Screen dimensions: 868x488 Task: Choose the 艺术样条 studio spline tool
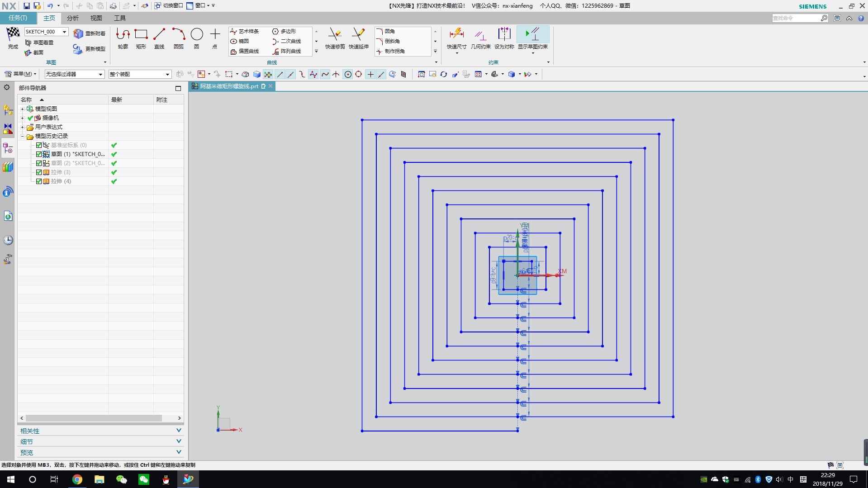coord(245,31)
